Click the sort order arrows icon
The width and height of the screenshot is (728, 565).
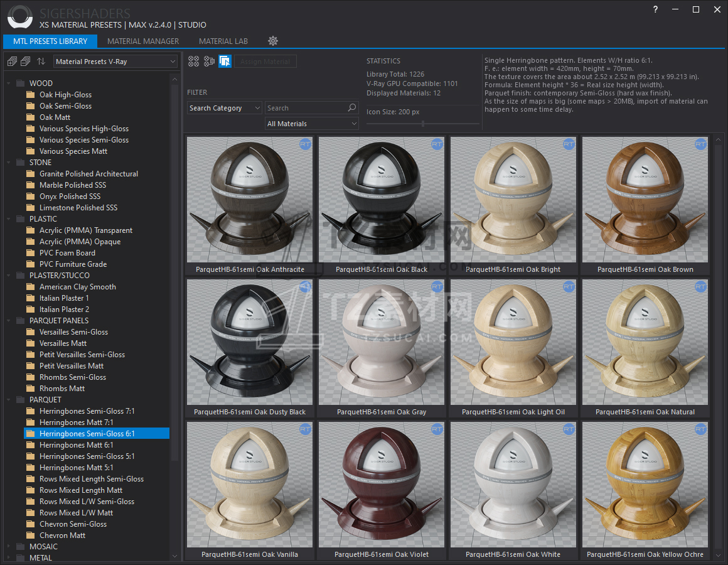41,62
